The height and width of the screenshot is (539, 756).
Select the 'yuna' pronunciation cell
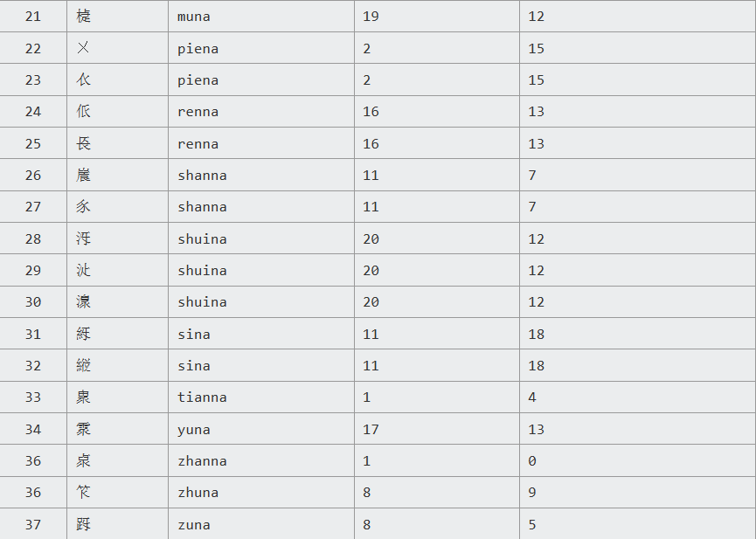(194, 430)
